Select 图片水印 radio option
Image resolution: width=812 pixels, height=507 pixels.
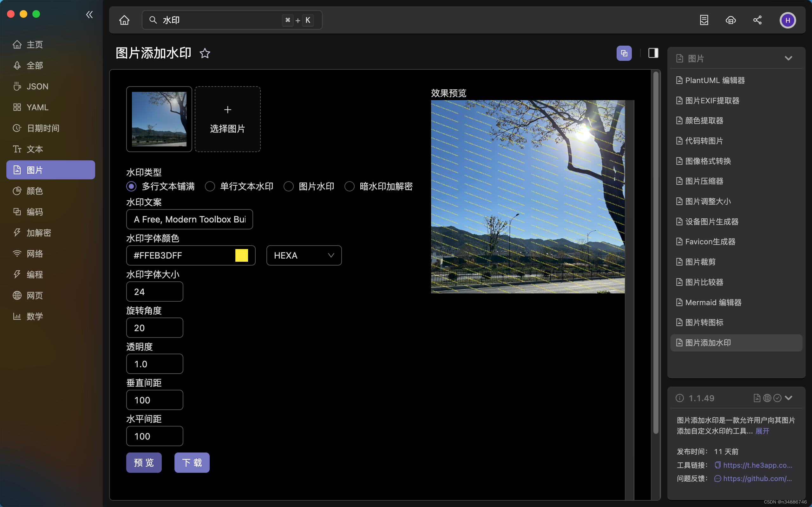coord(289,186)
